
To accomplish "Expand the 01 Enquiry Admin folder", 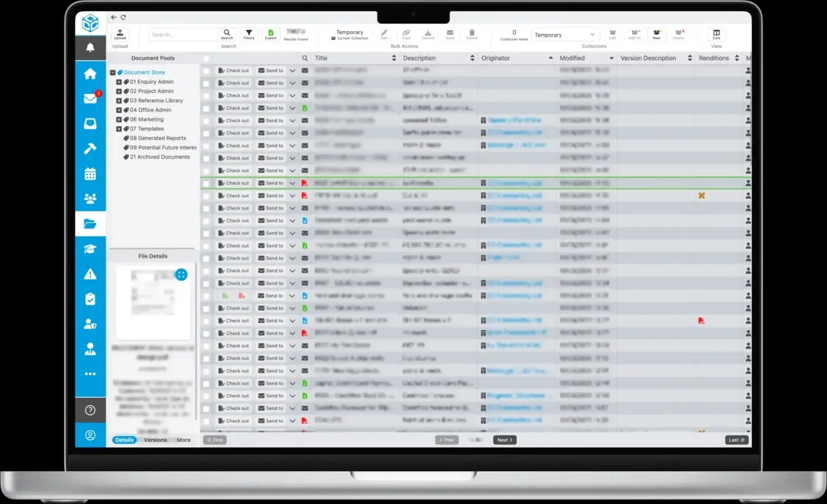I will click(x=119, y=82).
